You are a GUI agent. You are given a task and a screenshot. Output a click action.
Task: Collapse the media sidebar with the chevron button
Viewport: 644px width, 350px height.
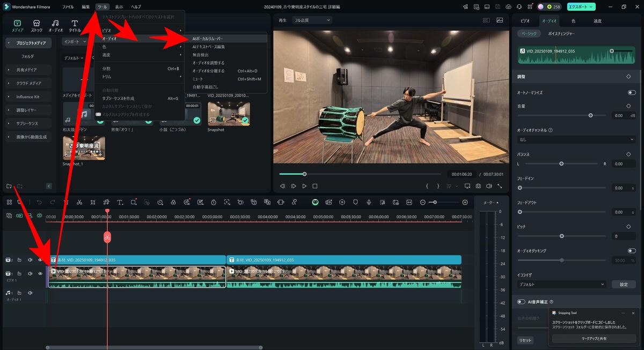click(49, 186)
